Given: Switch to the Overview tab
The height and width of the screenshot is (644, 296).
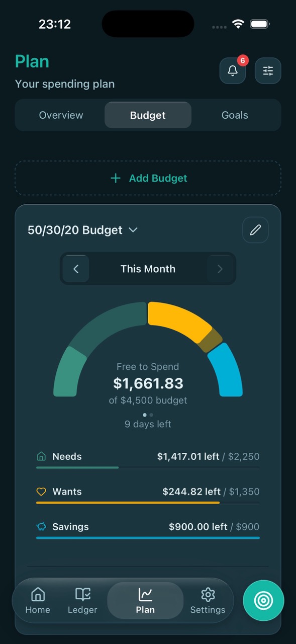Looking at the screenshot, I should tap(61, 115).
